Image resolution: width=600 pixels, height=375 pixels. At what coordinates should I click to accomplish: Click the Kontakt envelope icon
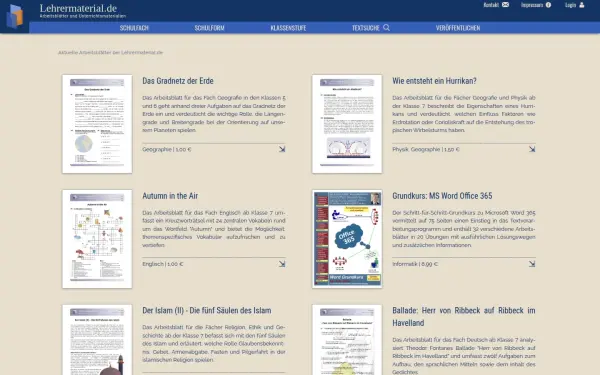tap(505, 5)
